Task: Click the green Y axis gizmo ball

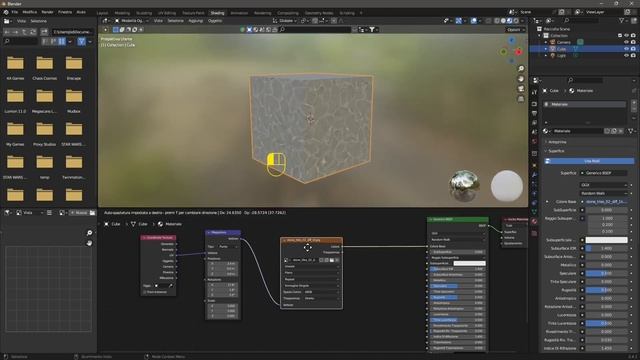Action: tap(504, 52)
